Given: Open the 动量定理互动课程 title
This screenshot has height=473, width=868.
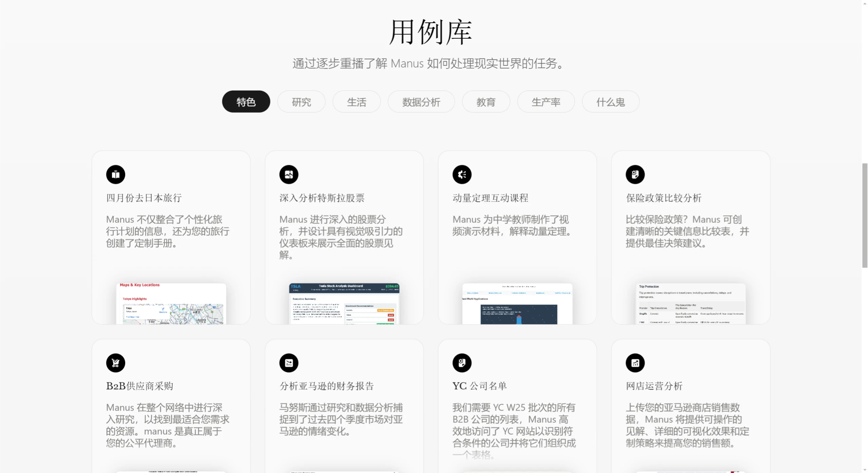Looking at the screenshot, I should (490, 198).
